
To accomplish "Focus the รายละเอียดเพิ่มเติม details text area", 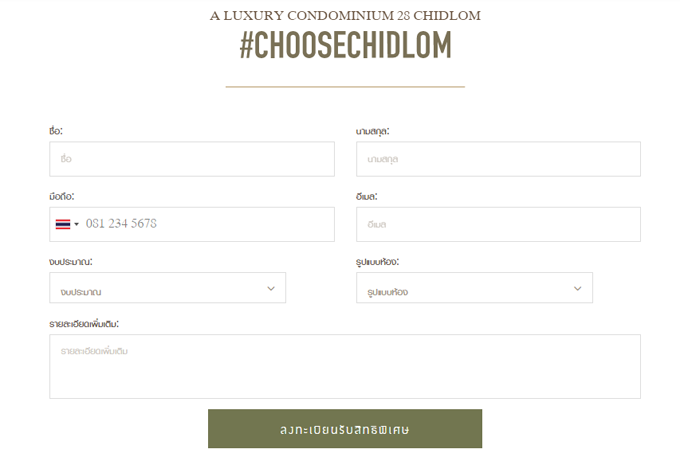I will (345, 366).
